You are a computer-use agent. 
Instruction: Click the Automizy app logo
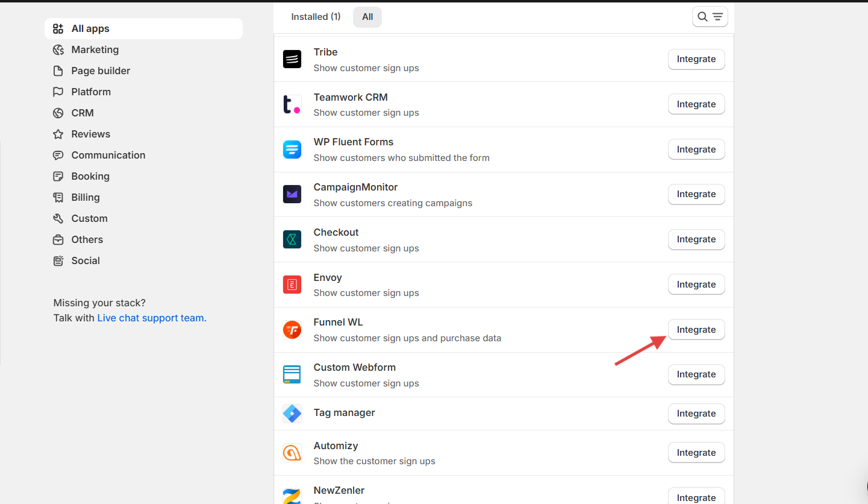pos(292,453)
